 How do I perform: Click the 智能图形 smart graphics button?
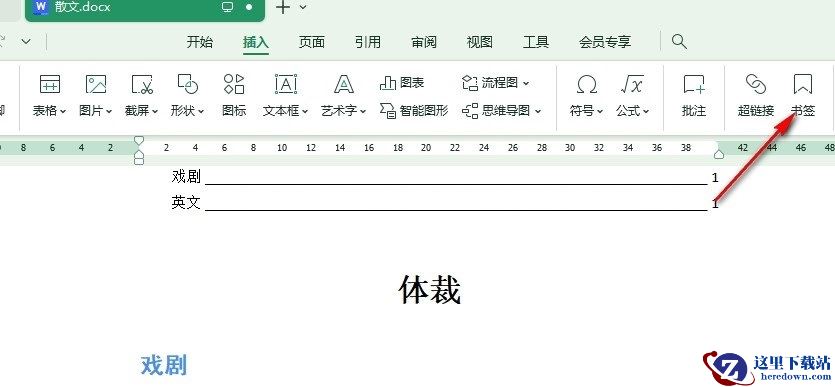click(x=414, y=110)
